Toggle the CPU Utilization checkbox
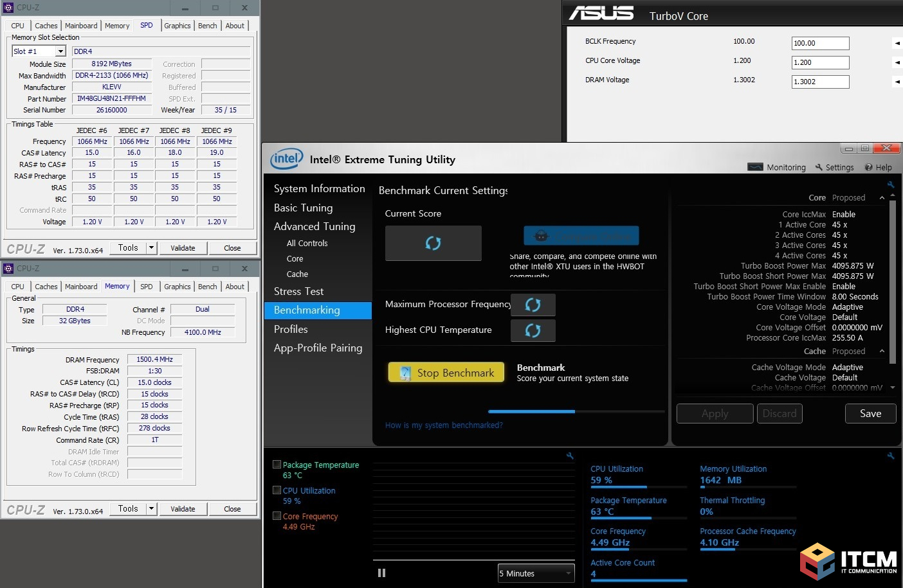 point(277,490)
